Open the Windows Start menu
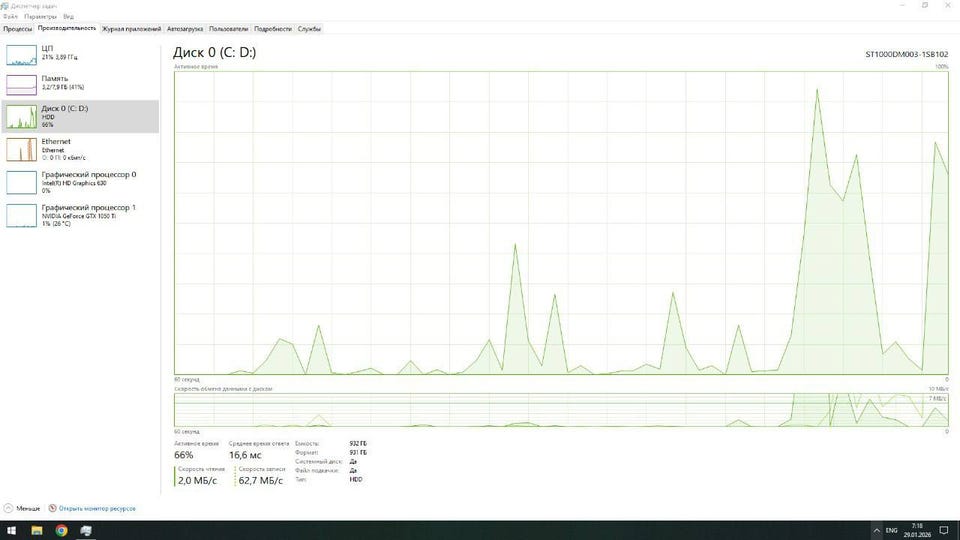 (x=11, y=530)
